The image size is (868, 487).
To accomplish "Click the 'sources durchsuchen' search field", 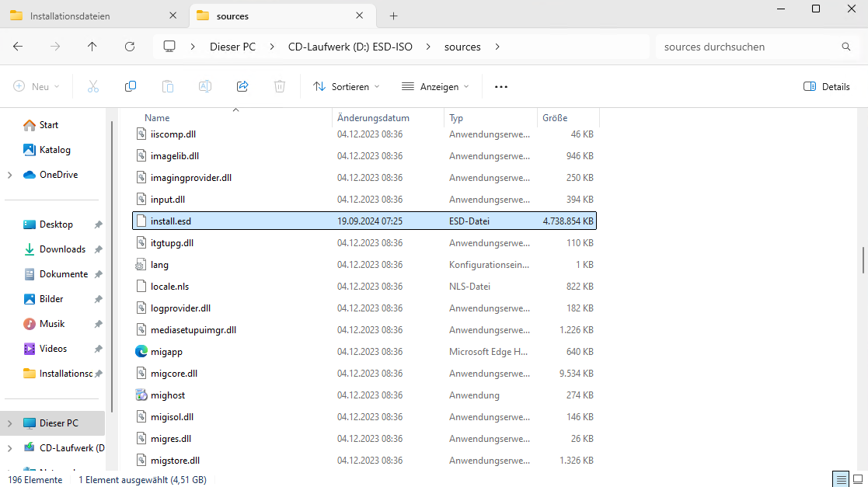I will [x=746, y=47].
